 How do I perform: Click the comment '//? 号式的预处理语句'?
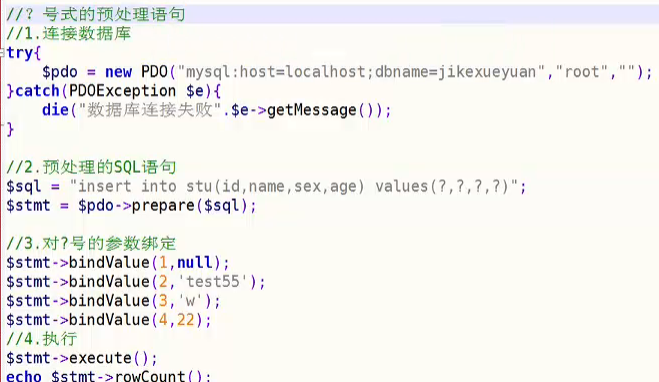point(95,14)
